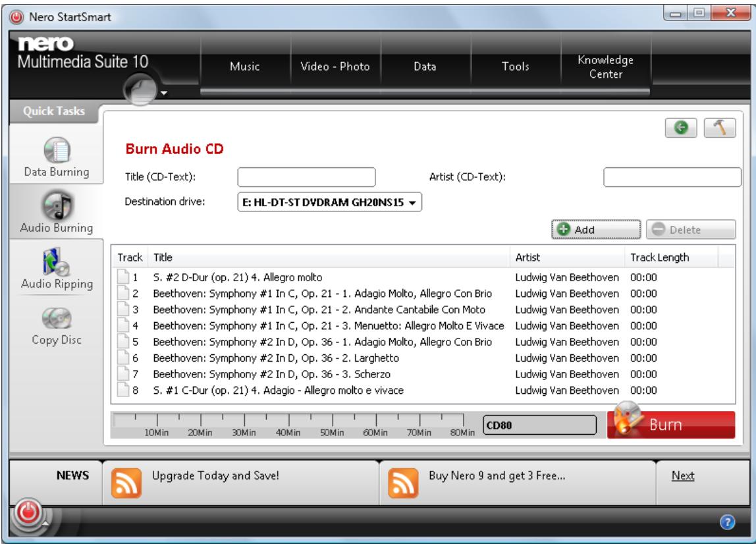Image resolution: width=756 pixels, height=544 pixels.
Task: Click the Artist cell of track 8
Action: 567,390
